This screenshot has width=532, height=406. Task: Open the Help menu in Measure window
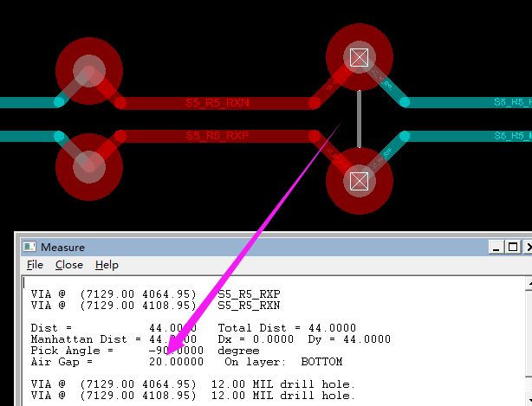pyautogui.click(x=107, y=265)
